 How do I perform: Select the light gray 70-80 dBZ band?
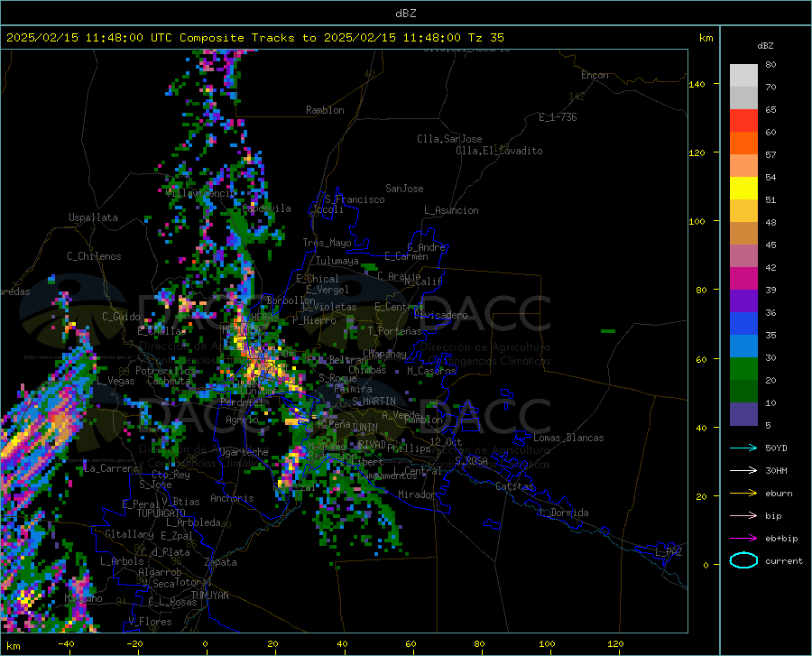click(743, 76)
